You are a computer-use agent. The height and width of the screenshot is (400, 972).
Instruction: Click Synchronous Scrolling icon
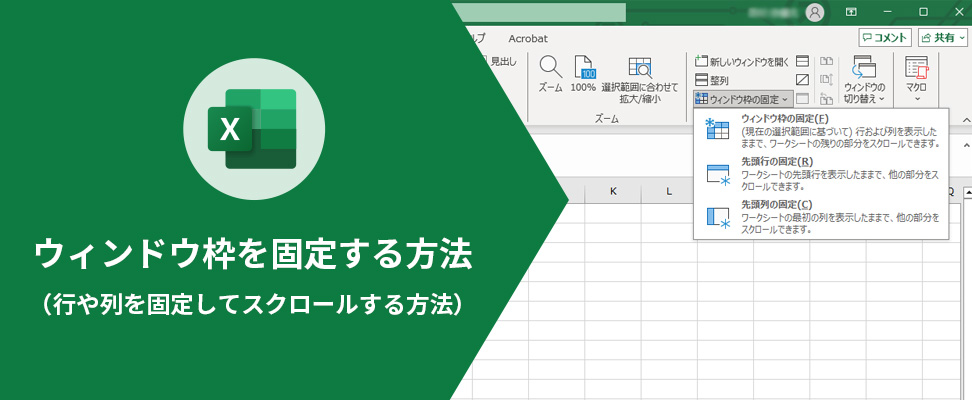[x=826, y=80]
